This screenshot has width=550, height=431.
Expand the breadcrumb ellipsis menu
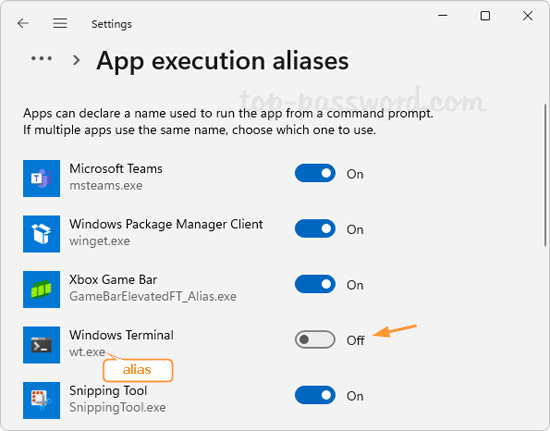point(41,59)
